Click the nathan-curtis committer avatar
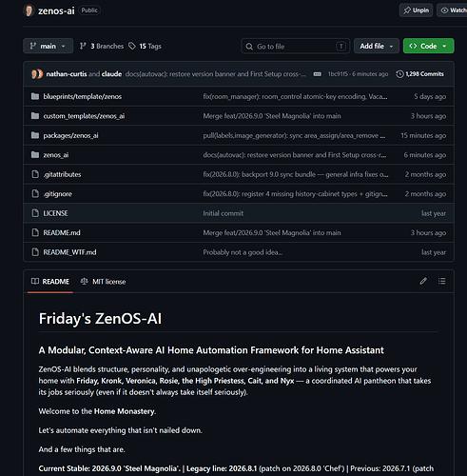 coord(35,74)
